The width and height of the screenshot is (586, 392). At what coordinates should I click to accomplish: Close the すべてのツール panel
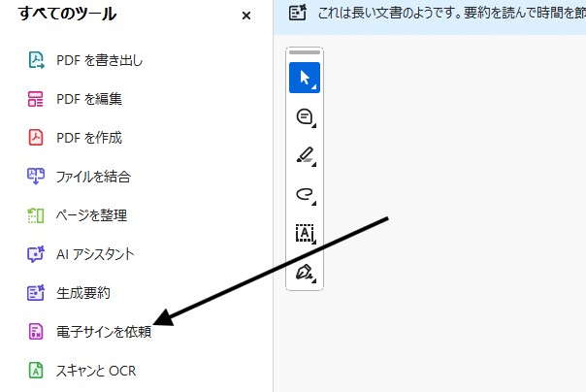pyautogui.click(x=246, y=16)
